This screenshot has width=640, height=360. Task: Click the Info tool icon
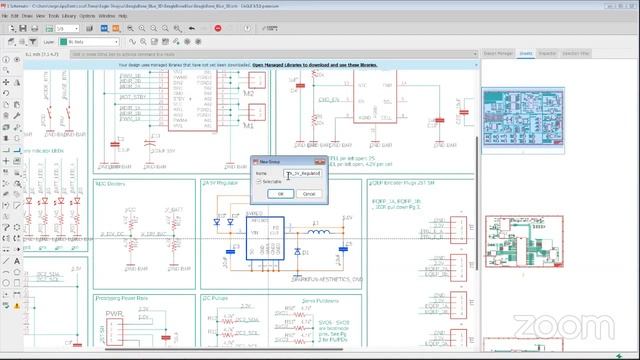[x=6, y=60]
